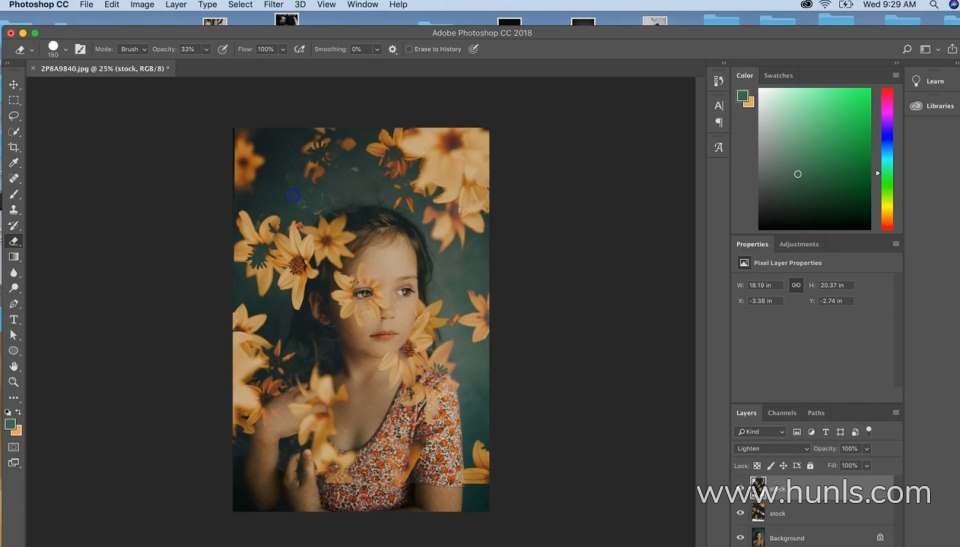Click the vertical hue slider strip
The image size is (960, 547).
887,158
